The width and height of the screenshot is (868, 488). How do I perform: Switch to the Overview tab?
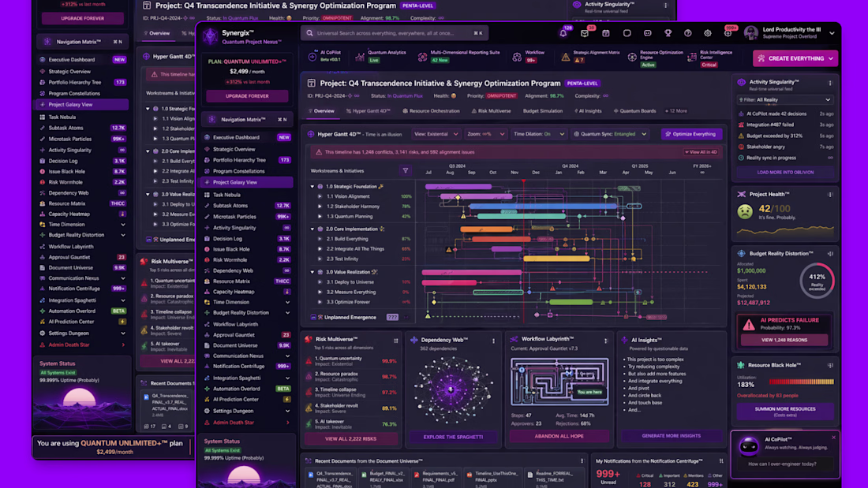point(321,110)
